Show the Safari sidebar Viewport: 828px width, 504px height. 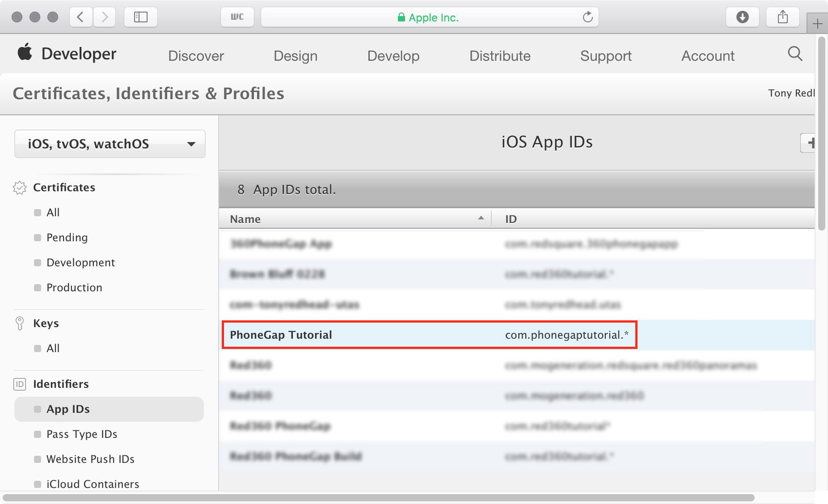(141, 17)
